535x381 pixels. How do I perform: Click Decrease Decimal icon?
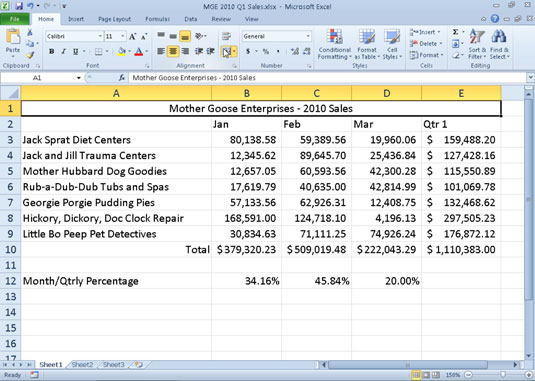(307, 52)
